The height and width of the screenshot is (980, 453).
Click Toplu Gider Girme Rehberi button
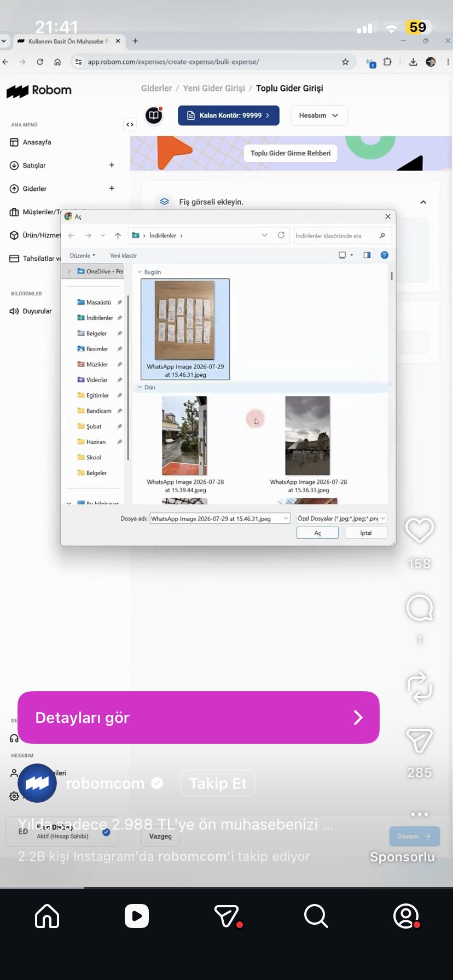pyautogui.click(x=291, y=153)
